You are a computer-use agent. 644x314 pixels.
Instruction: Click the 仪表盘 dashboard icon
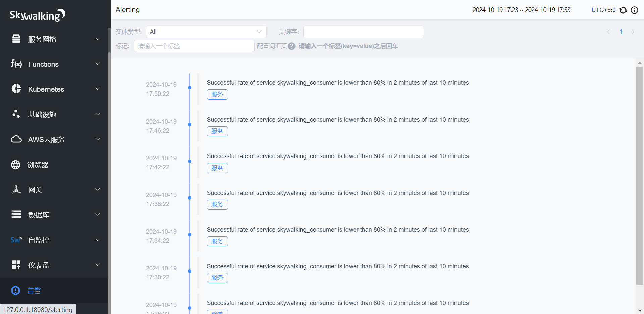pyautogui.click(x=16, y=265)
